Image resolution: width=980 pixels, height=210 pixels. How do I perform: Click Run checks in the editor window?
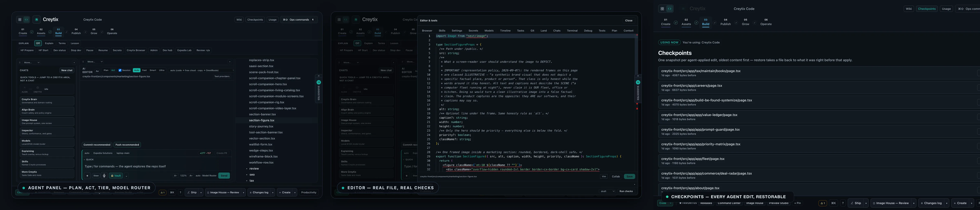click(x=626, y=191)
